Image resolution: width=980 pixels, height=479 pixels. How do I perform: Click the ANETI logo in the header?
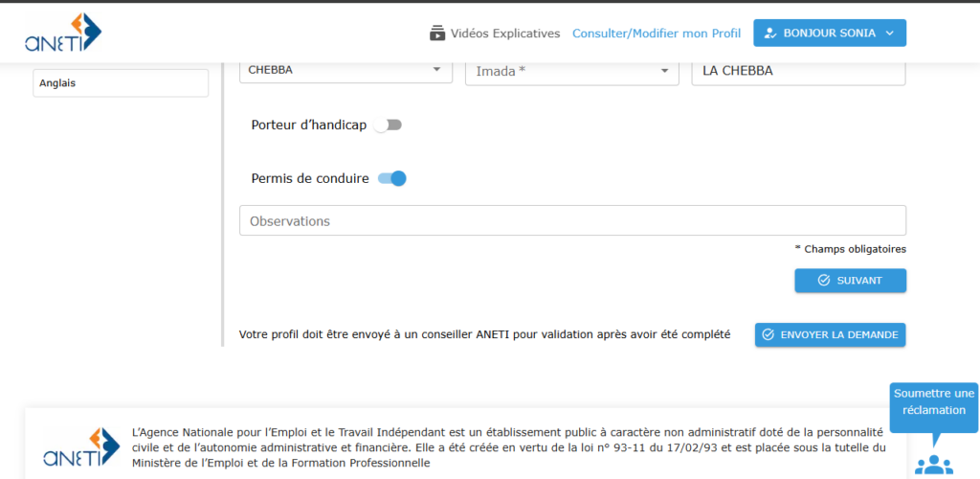point(63,33)
